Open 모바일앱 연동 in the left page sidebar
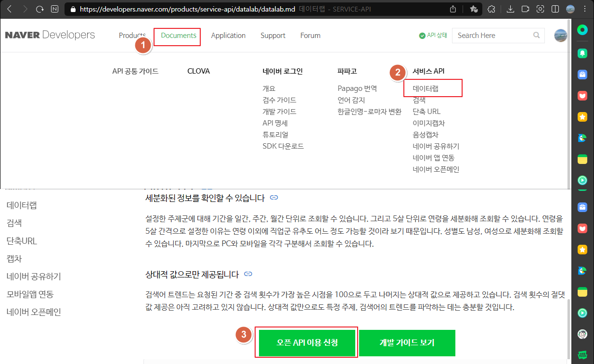Screen dimensions: 594x364 (30, 294)
